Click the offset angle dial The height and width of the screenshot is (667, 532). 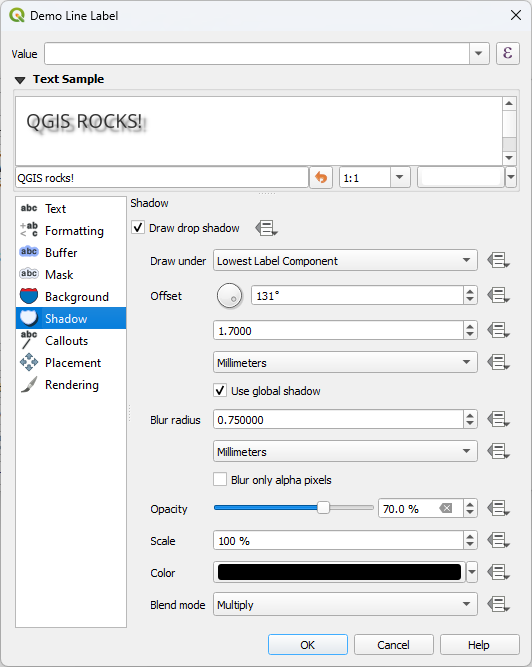(x=230, y=296)
